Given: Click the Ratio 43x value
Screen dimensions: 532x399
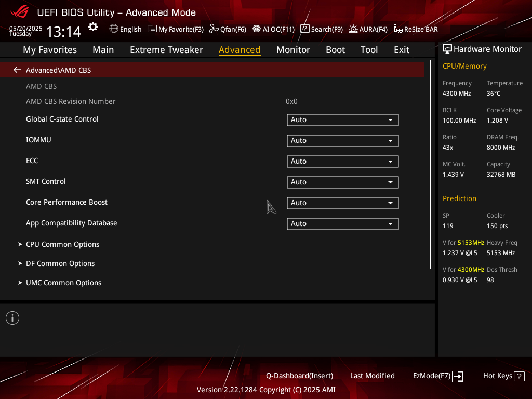Looking at the screenshot, I should (x=447, y=148).
